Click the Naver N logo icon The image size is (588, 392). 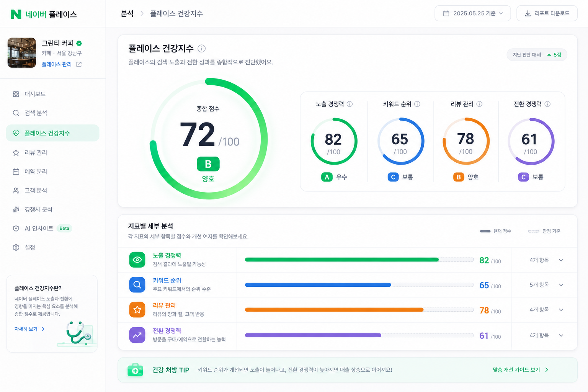click(16, 14)
